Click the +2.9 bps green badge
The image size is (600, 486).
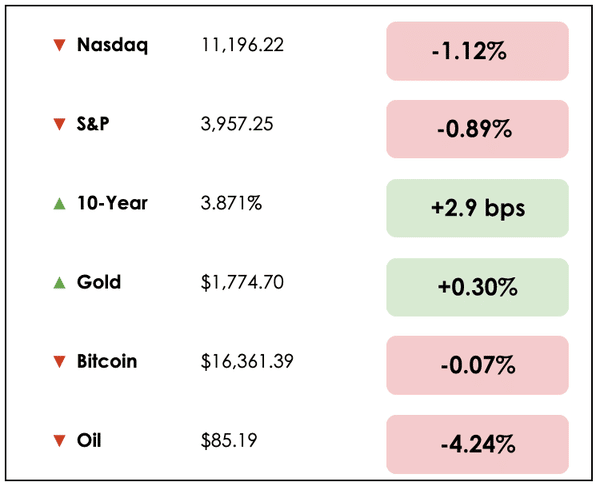click(x=477, y=208)
